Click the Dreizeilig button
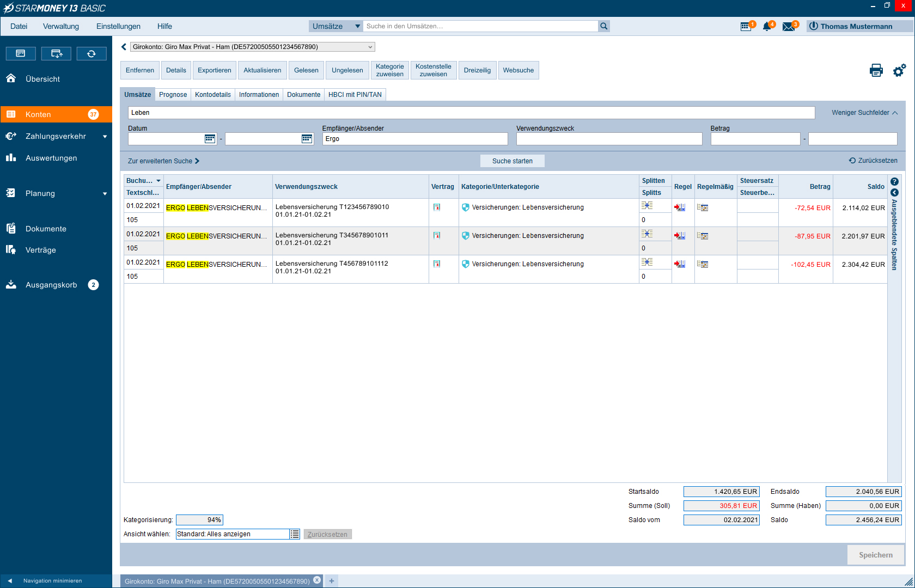The image size is (915, 588). pos(477,70)
